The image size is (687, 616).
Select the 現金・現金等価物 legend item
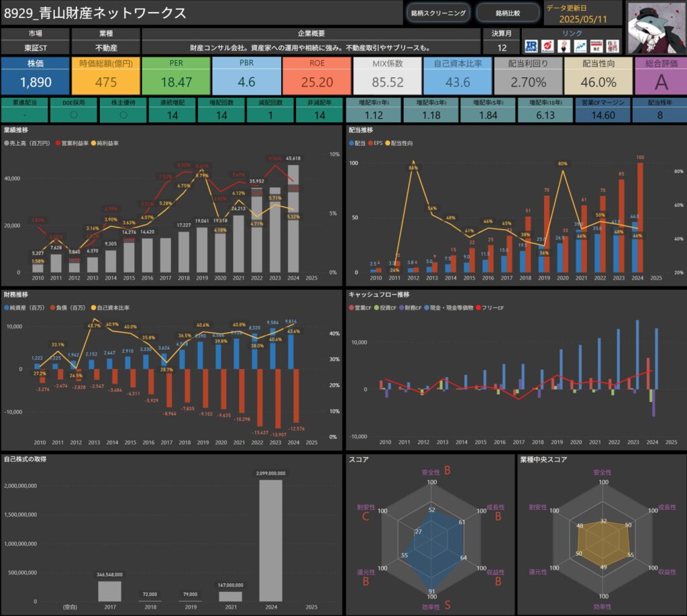(x=449, y=308)
